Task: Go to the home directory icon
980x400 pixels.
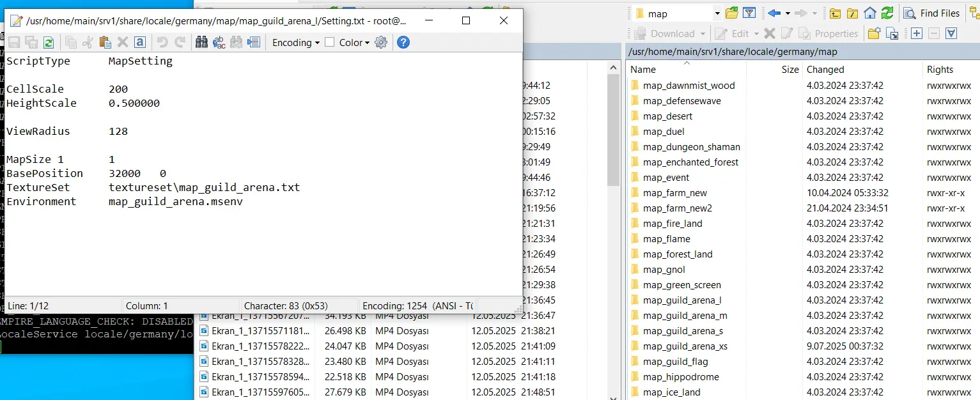Action: click(x=870, y=13)
